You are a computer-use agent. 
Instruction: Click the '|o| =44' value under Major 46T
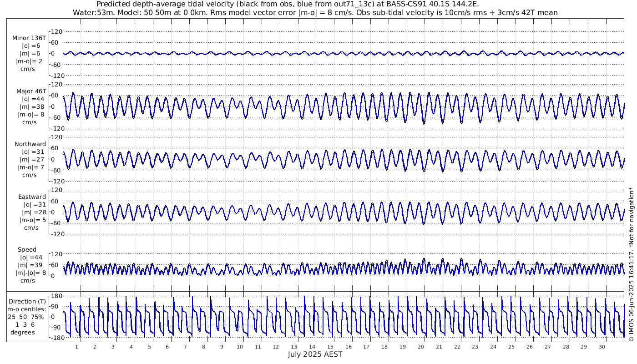coord(32,99)
